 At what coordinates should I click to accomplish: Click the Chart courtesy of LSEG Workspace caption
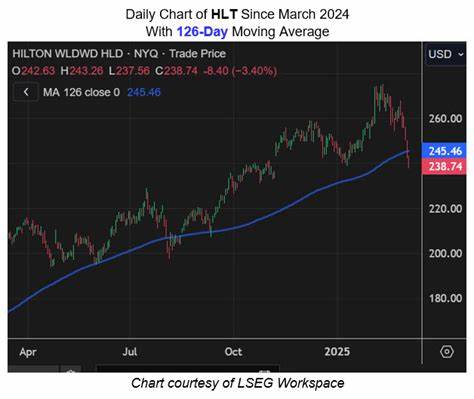click(x=237, y=383)
